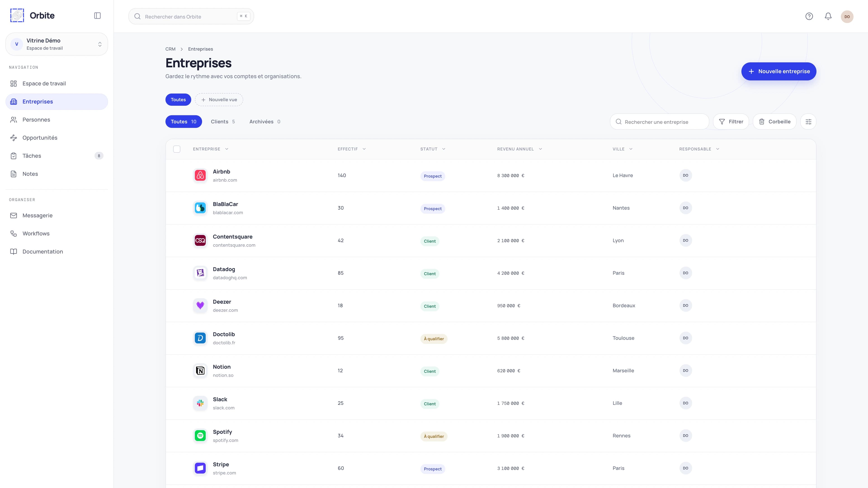Click the Contentsquare company logo
Viewport: 868px width, 488px height.
[200, 240]
